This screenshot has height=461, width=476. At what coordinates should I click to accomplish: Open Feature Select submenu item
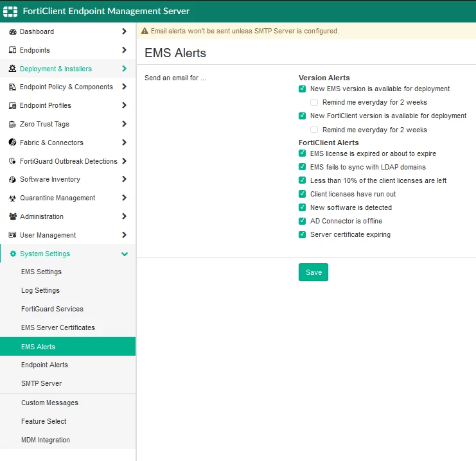click(x=67, y=421)
